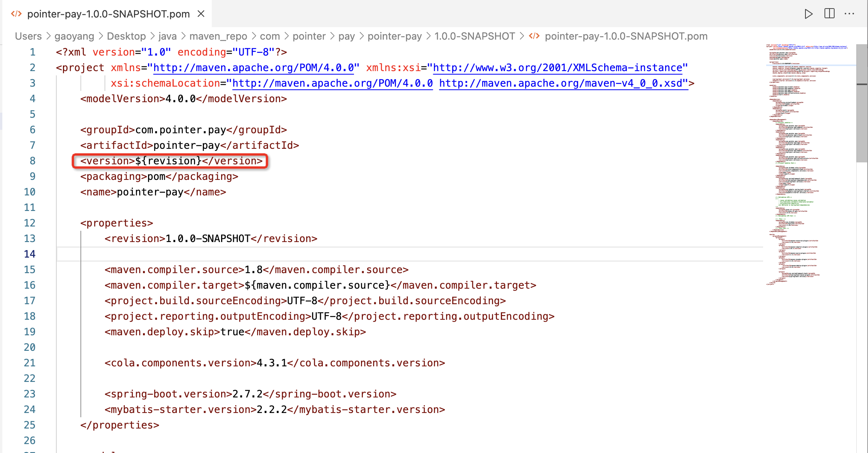Click the XML file icon in the tab
This screenshot has width=868, height=453.
coord(16,14)
